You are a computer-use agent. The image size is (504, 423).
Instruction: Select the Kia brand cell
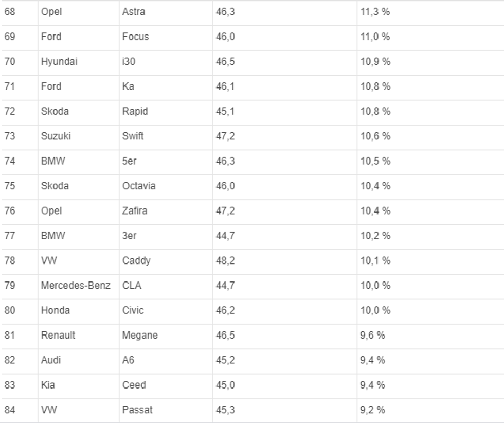coord(48,385)
